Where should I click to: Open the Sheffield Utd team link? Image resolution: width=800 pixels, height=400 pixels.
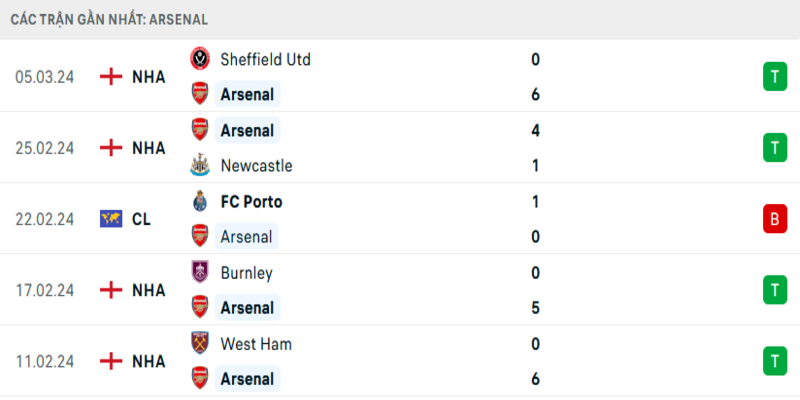pos(265,59)
